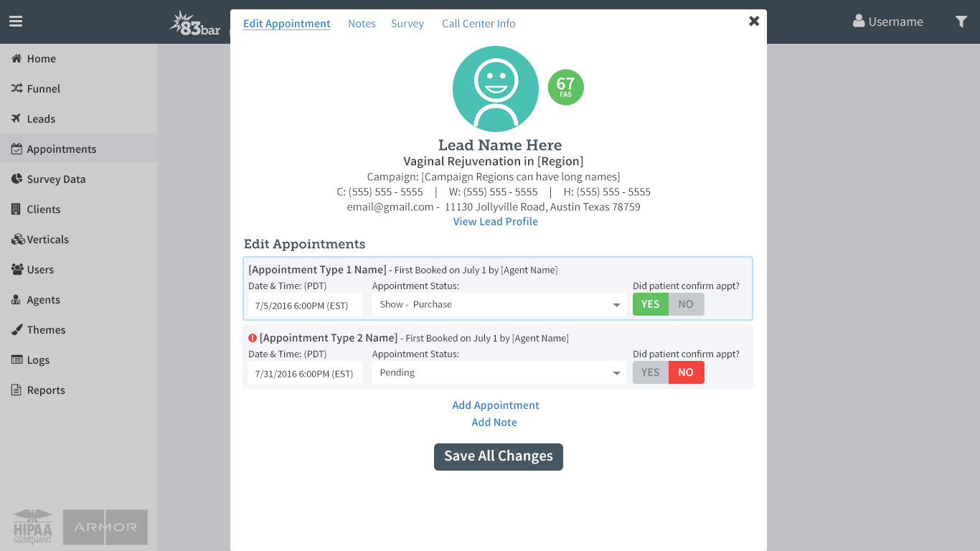
Task: Click the Home house icon
Action: click(x=17, y=58)
